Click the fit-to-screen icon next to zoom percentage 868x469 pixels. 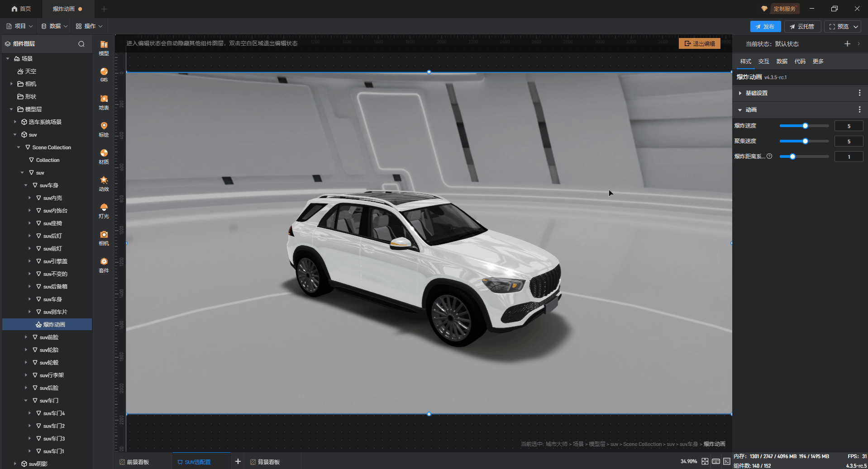pos(705,461)
